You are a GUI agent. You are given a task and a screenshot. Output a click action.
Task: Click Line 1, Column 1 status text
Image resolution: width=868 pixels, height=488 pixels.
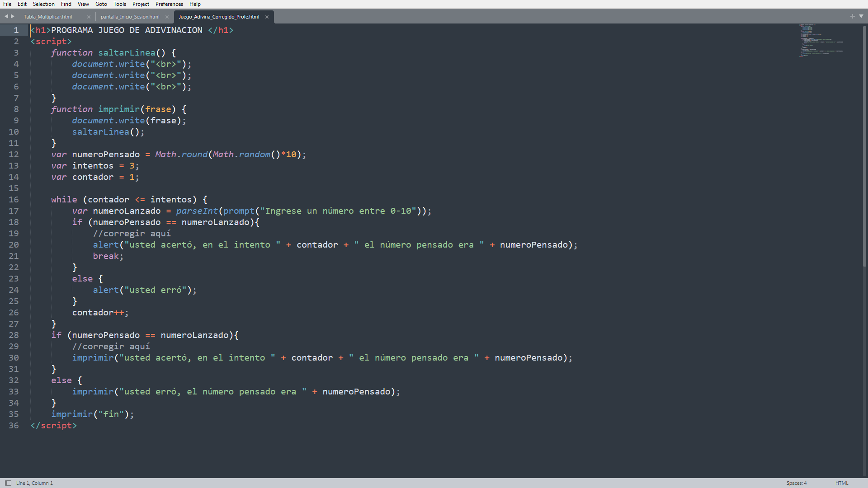tap(34, 483)
